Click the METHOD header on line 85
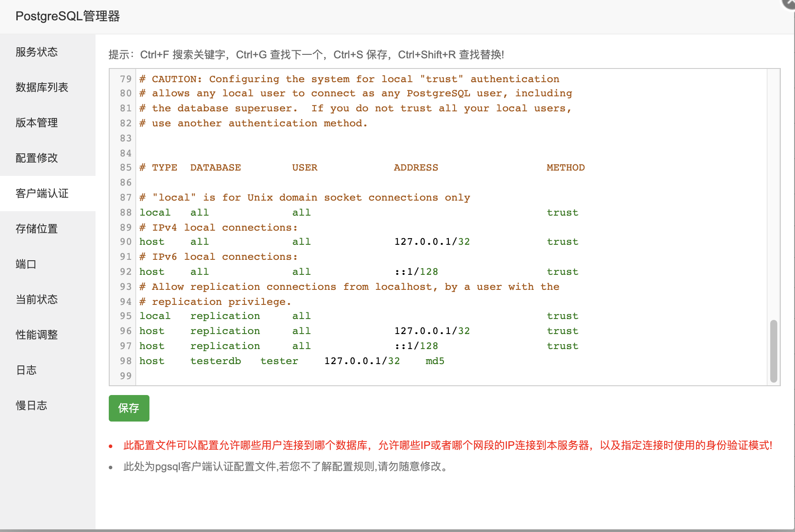This screenshot has height=532, width=795. coord(566,167)
